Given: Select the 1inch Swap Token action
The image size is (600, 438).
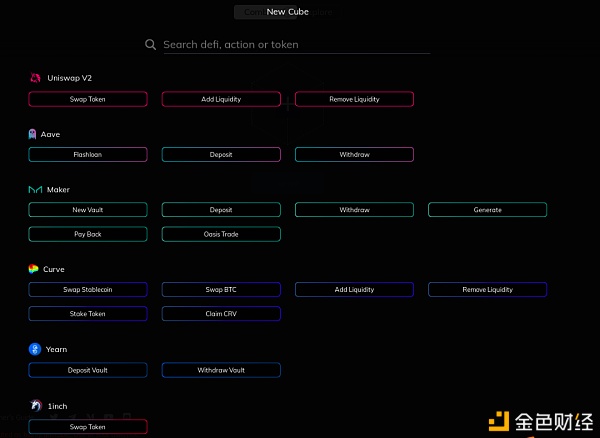Looking at the screenshot, I should tap(88, 427).
